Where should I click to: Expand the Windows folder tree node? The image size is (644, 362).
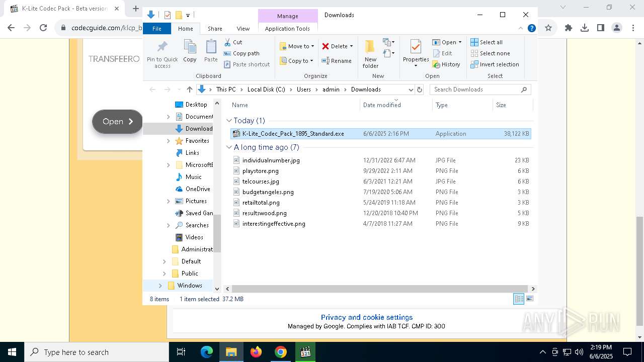160,286
